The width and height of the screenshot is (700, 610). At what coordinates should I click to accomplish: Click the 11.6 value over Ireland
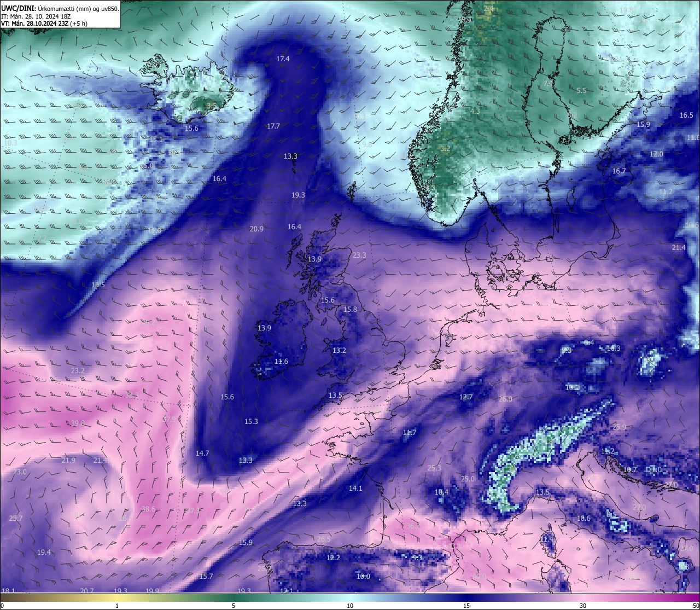pos(281,361)
